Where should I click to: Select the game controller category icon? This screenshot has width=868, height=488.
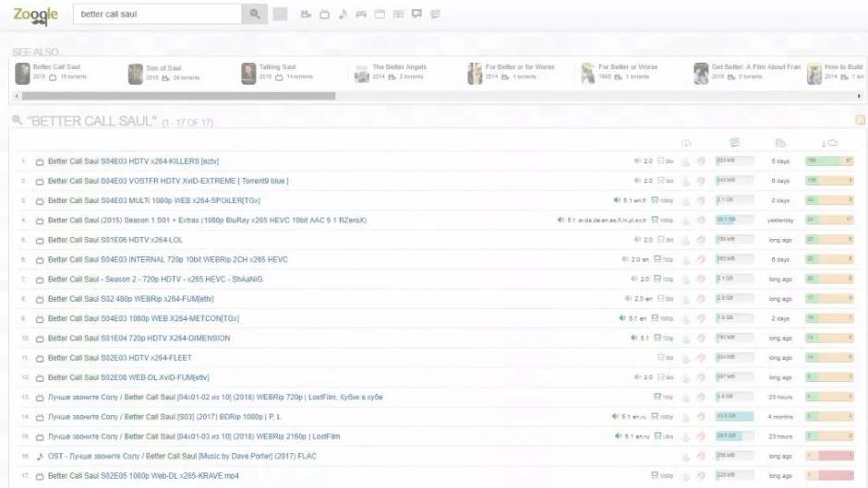(361, 15)
